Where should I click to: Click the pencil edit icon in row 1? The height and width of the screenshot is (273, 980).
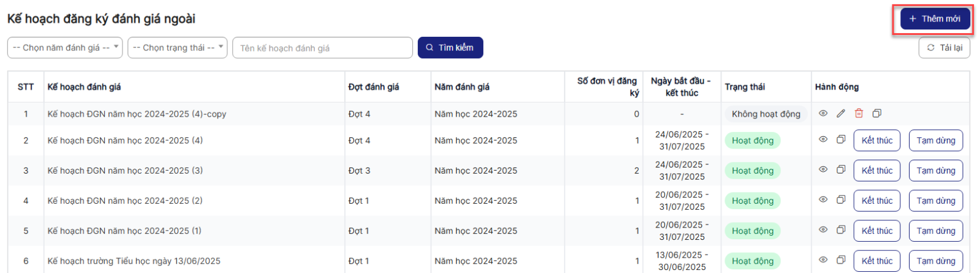coord(841,113)
